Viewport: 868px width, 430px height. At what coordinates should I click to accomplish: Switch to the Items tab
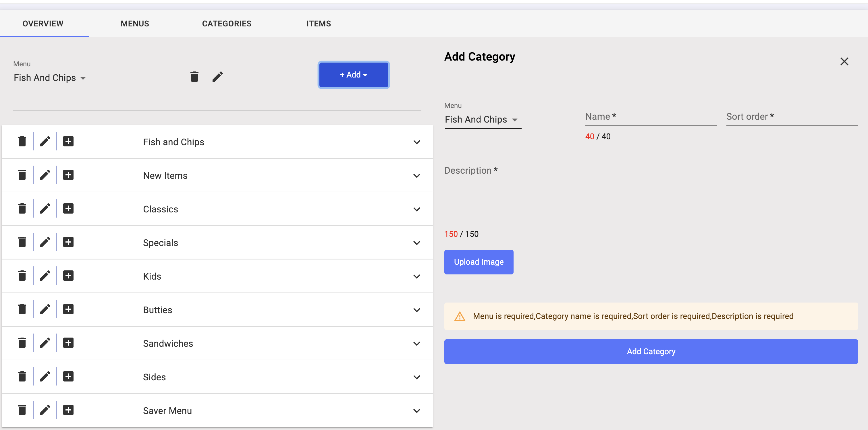tap(319, 24)
